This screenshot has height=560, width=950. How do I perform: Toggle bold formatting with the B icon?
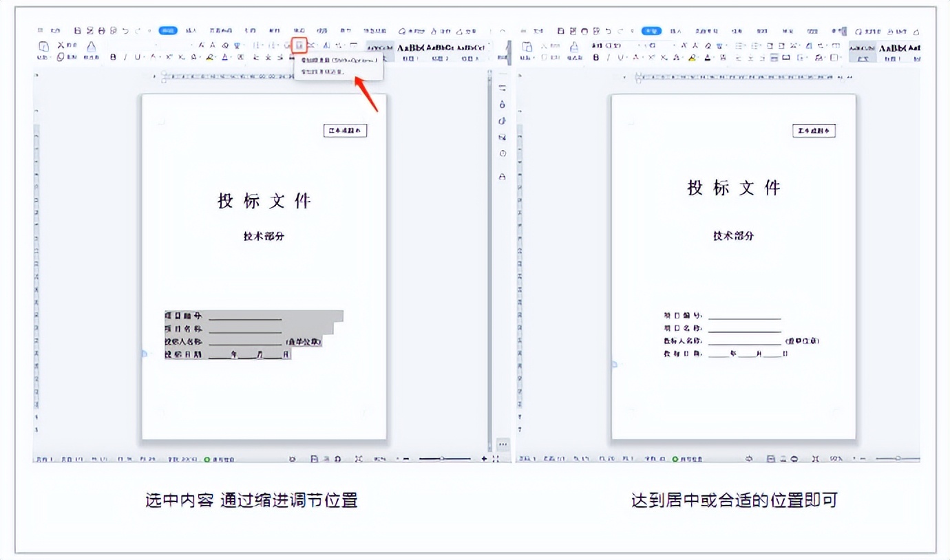[x=112, y=57]
